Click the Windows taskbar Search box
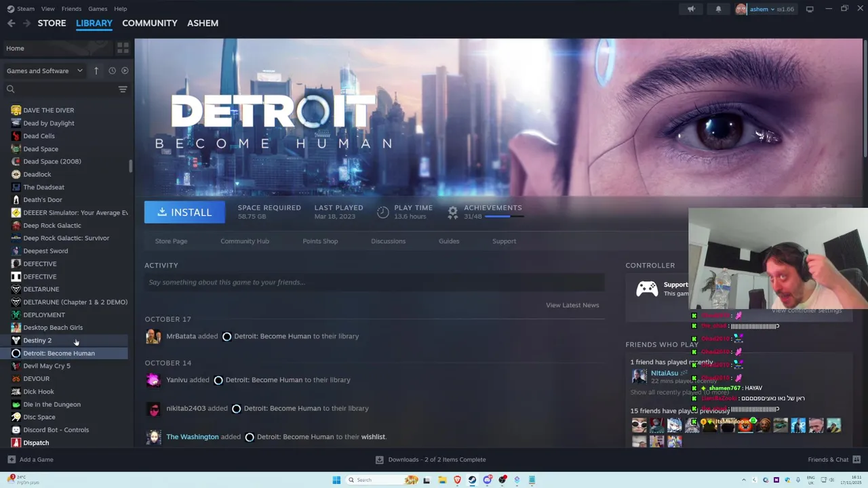 coord(383,480)
